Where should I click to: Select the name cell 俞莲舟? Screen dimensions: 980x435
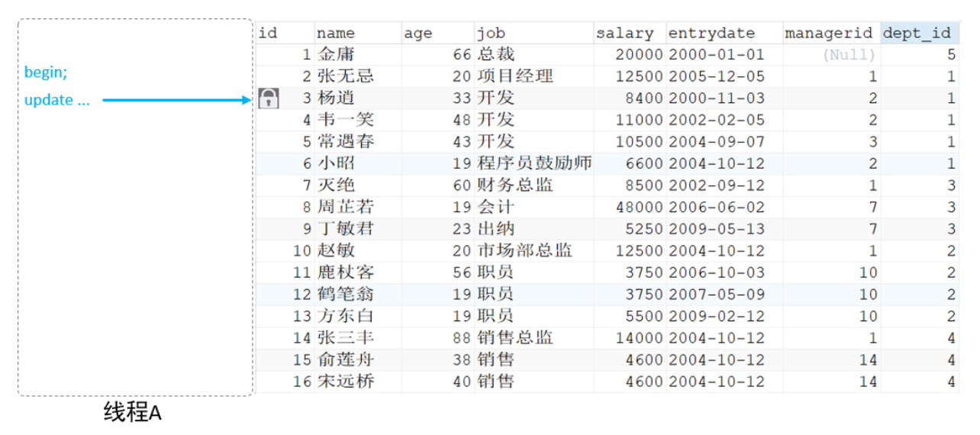tap(346, 359)
